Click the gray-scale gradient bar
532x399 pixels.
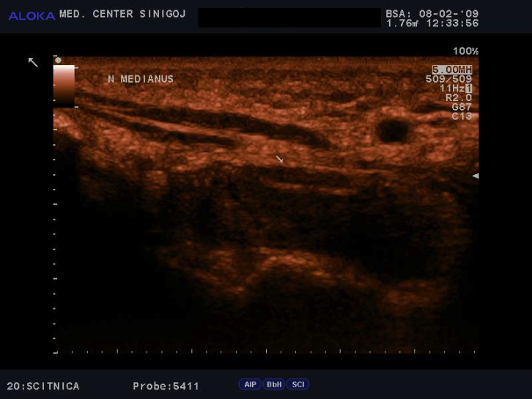coord(64,86)
